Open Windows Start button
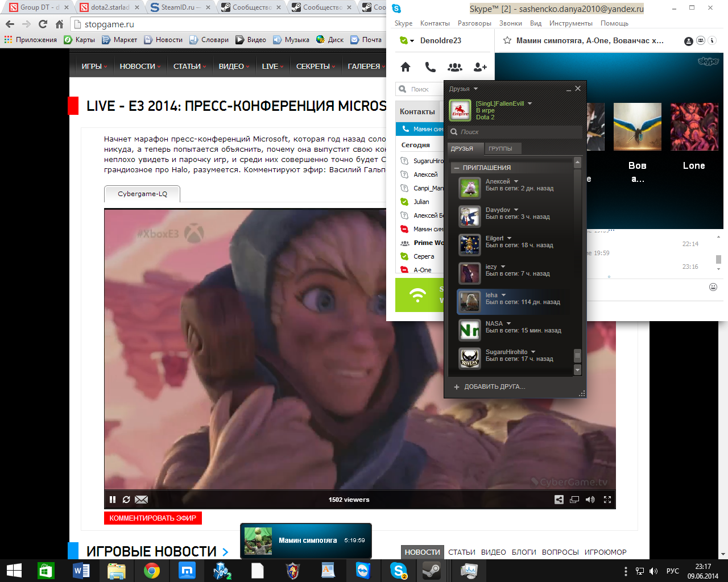728x582 pixels. coord(14,571)
